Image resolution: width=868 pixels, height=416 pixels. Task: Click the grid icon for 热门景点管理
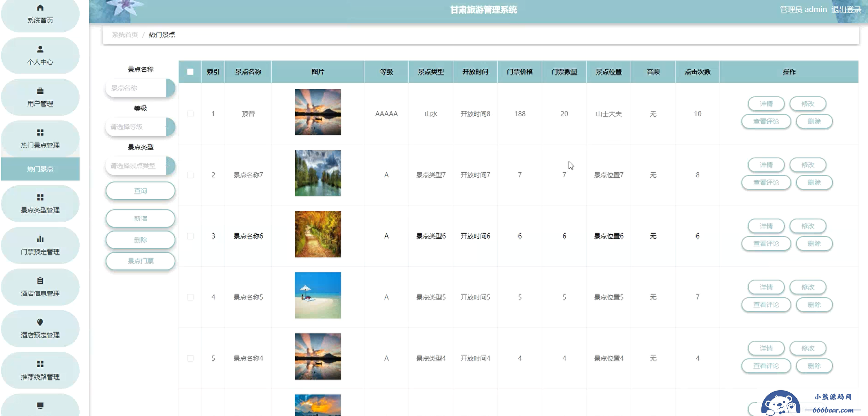40,132
